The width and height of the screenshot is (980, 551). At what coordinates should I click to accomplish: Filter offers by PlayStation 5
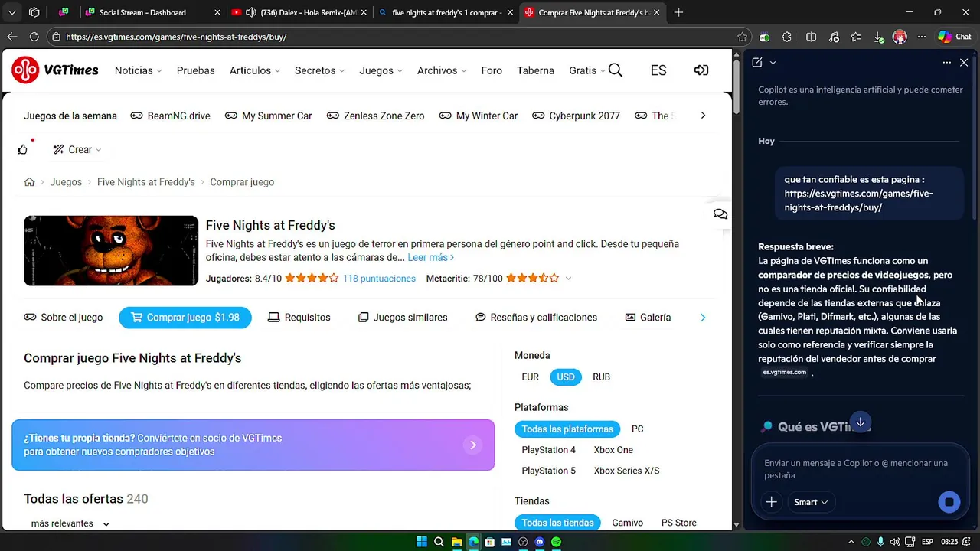tap(548, 471)
